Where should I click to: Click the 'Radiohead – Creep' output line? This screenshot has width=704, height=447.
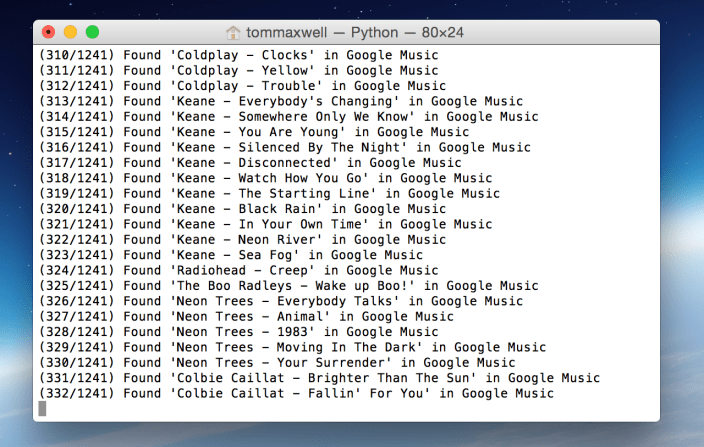[x=238, y=270]
